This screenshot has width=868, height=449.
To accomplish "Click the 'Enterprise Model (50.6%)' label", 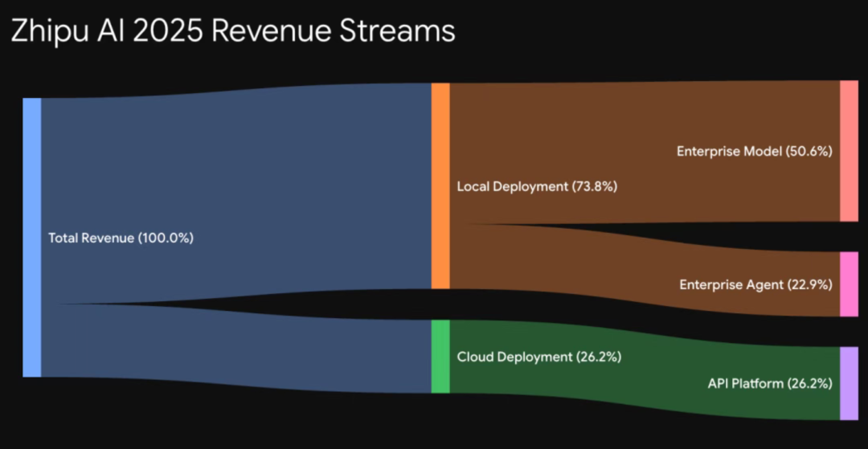I will (755, 152).
